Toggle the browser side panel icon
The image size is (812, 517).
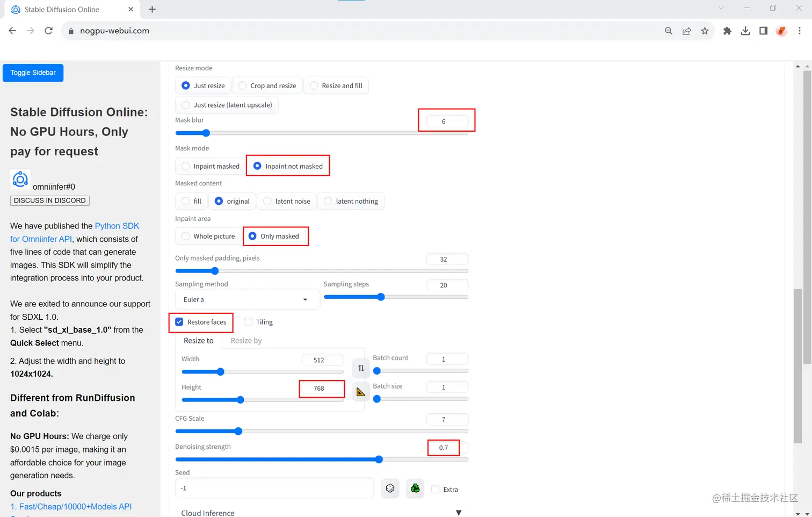coord(763,31)
